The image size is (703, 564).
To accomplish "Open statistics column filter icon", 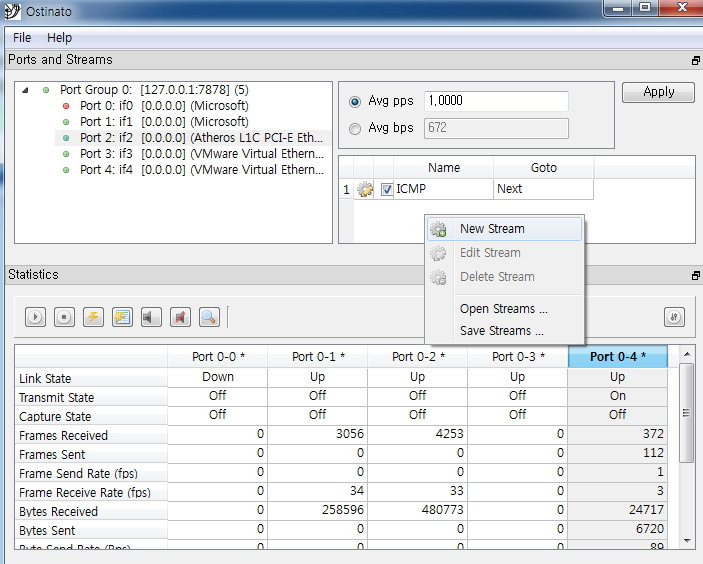I will [674, 317].
